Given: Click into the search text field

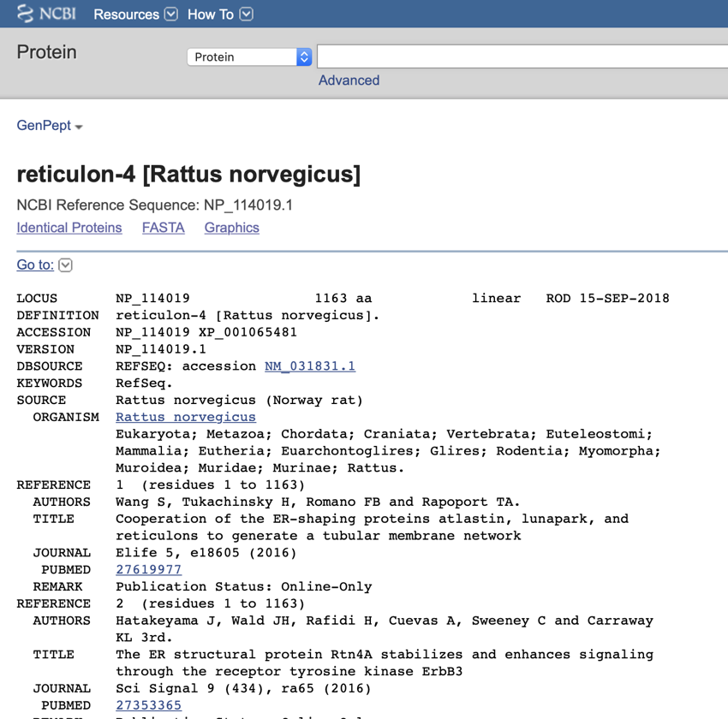Looking at the screenshot, I should 522,56.
